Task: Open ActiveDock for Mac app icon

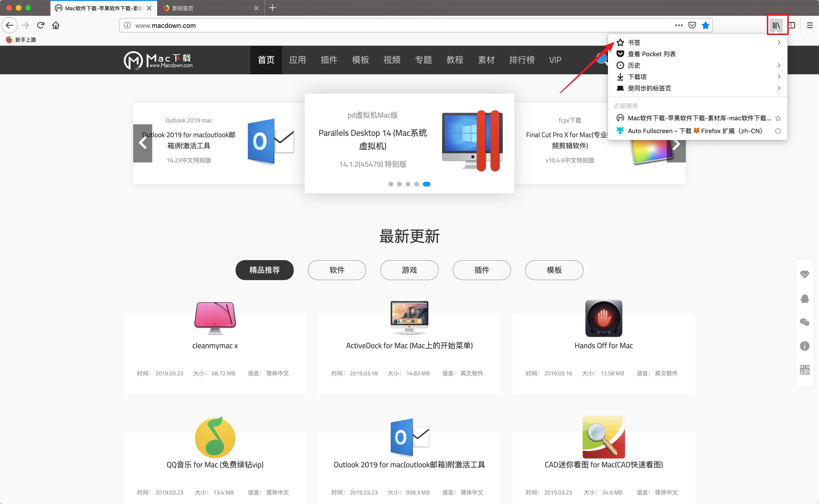Action: tap(409, 318)
